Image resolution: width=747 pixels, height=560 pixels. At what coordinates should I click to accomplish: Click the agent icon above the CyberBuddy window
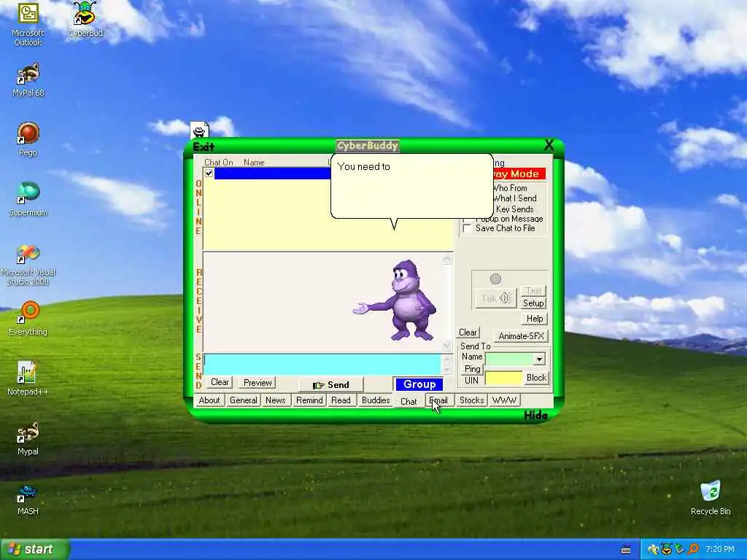pos(200,130)
